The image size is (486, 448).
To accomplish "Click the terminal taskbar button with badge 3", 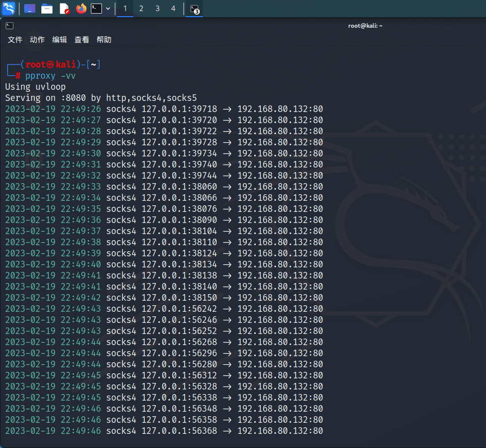I will pyautogui.click(x=194, y=9).
